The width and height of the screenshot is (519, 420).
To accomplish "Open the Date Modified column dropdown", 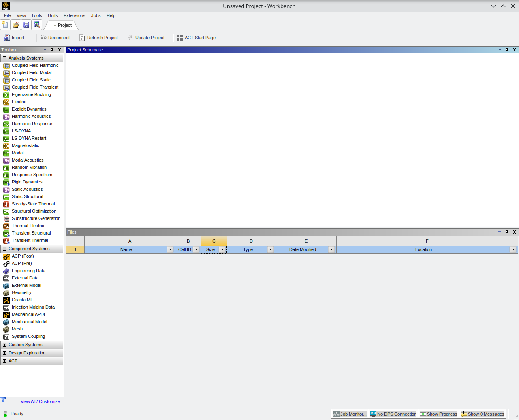I will click(x=331, y=250).
